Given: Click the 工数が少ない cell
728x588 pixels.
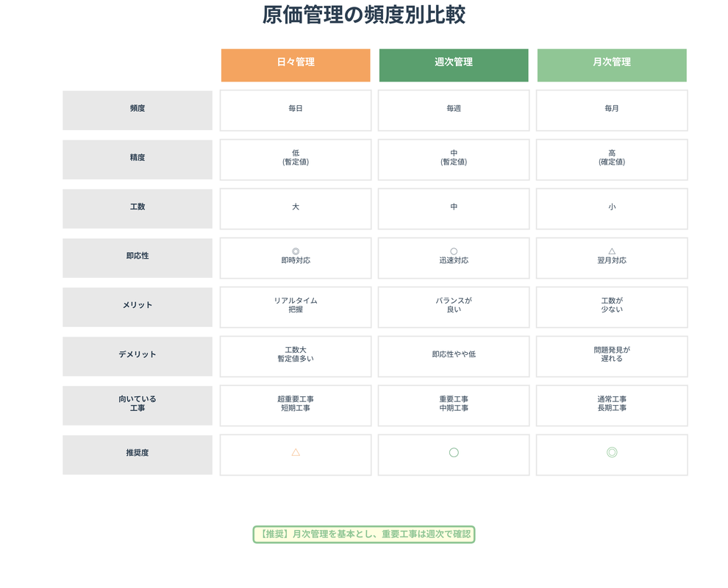Looking at the screenshot, I should [x=612, y=307].
